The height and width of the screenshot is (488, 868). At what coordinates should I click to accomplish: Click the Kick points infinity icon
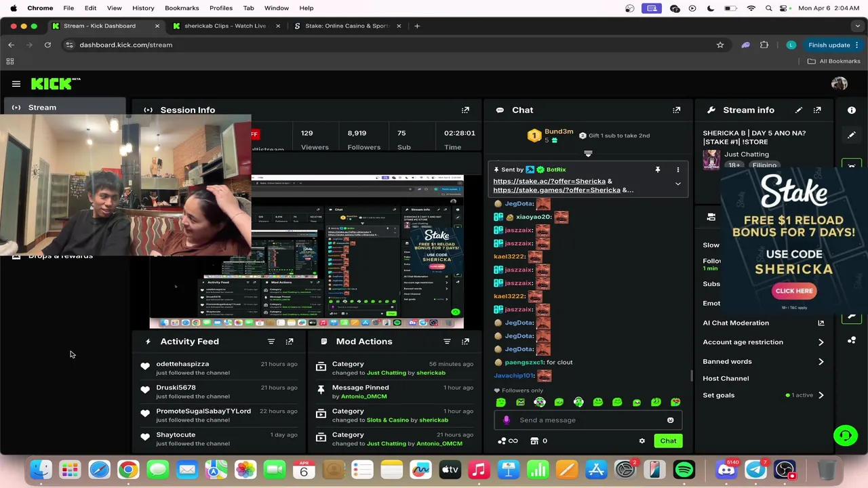508,441
